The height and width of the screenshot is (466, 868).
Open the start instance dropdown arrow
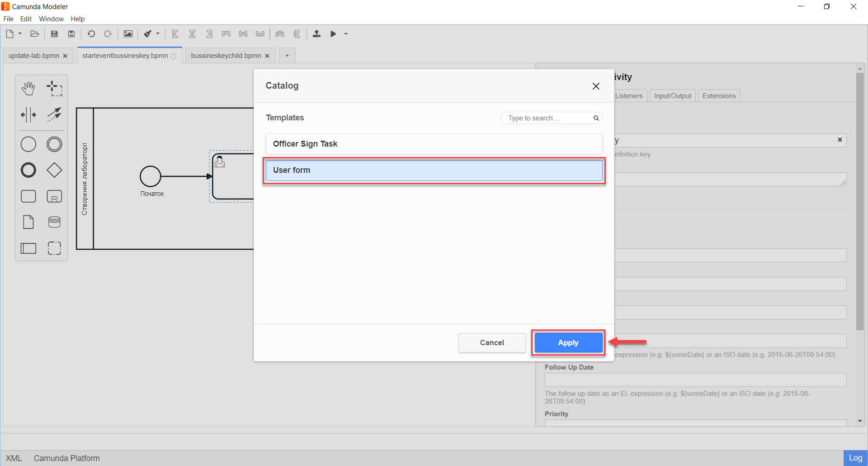pyautogui.click(x=346, y=34)
